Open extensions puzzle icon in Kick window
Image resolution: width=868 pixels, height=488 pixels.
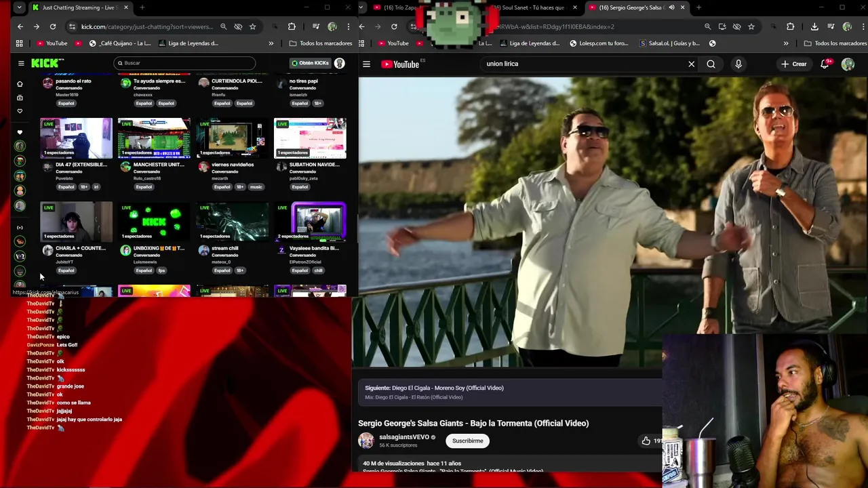click(x=292, y=26)
